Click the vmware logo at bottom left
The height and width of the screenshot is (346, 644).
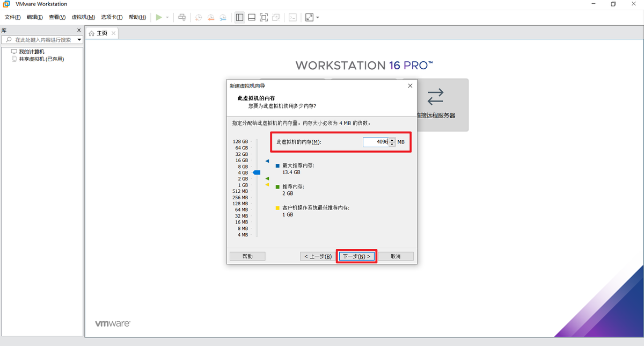(x=113, y=324)
